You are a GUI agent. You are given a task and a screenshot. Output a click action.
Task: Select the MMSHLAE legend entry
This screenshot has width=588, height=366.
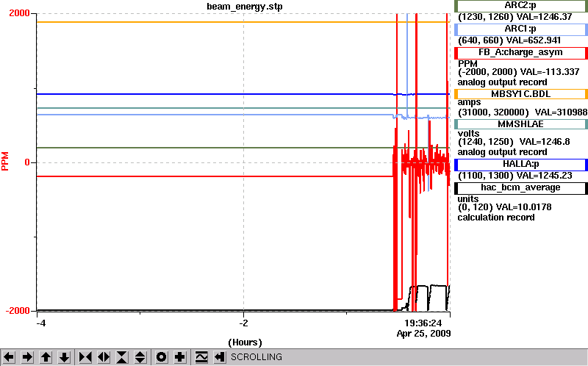point(520,124)
